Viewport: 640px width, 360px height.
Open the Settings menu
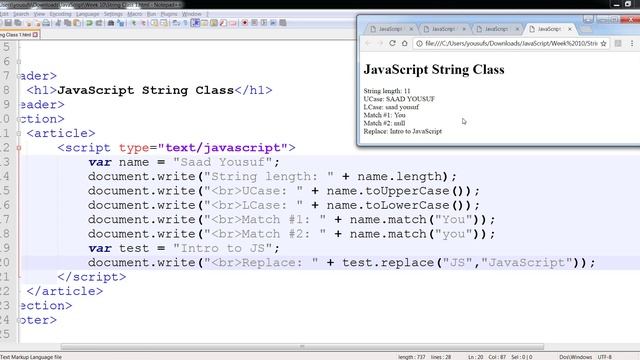coord(113,14)
